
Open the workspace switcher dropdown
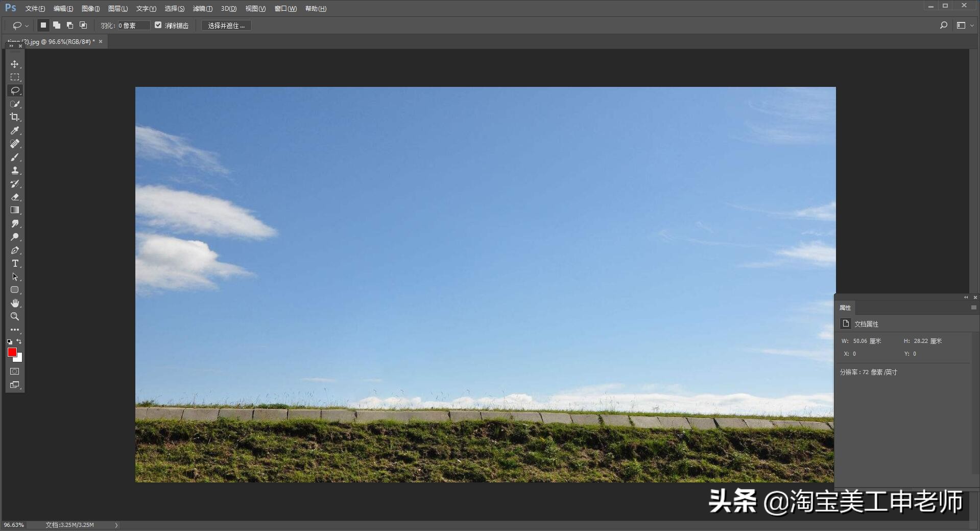click(964, 25)
